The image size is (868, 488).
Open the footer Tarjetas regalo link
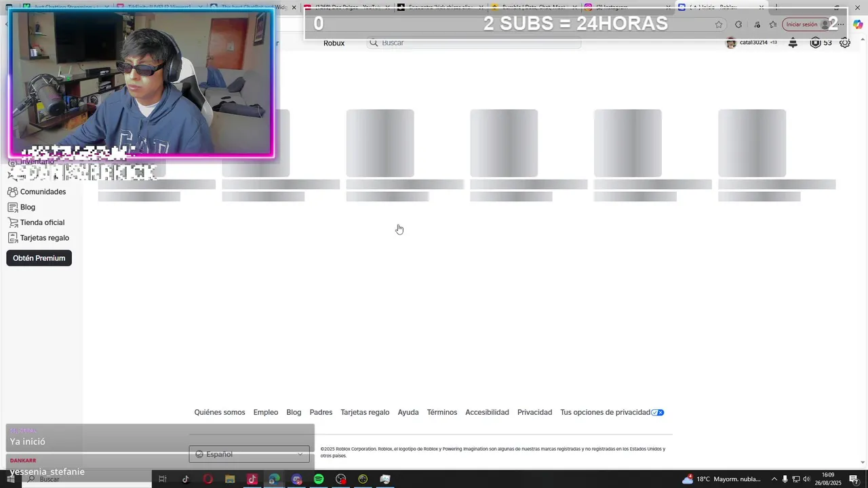pos(365,412)
